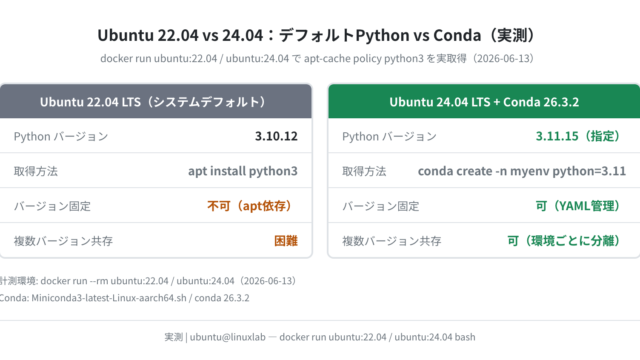The width and height of the screenshot is (640, 360).
Task: Click the subtitle mentioning apt-cache policy python3
Action: (x=317, y=58)
